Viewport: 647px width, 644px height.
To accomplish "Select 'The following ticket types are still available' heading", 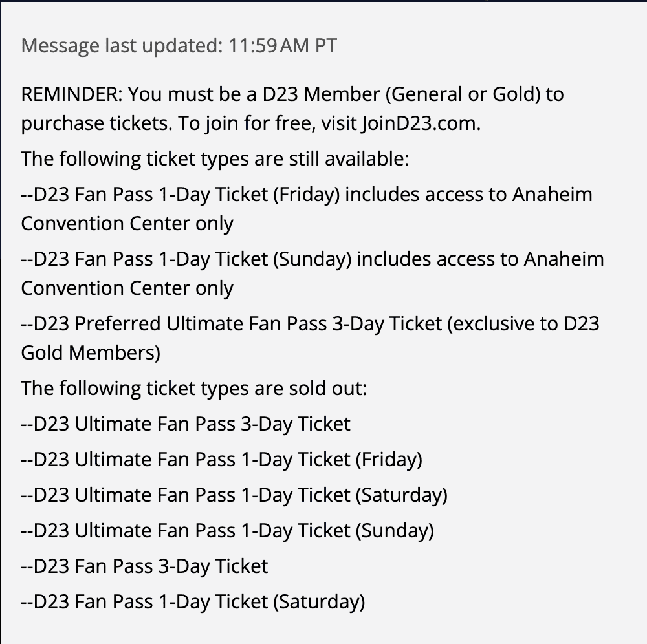I will [x=215, y=158].
